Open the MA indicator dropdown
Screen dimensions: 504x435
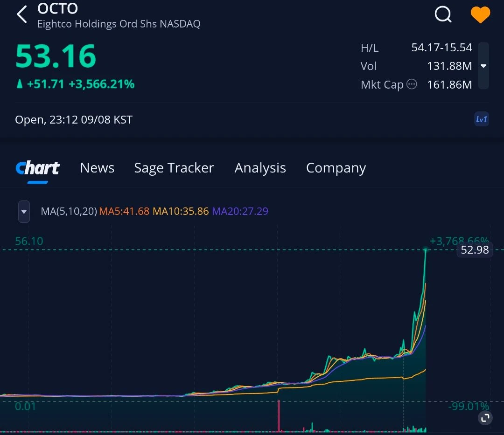coord(24,212)
